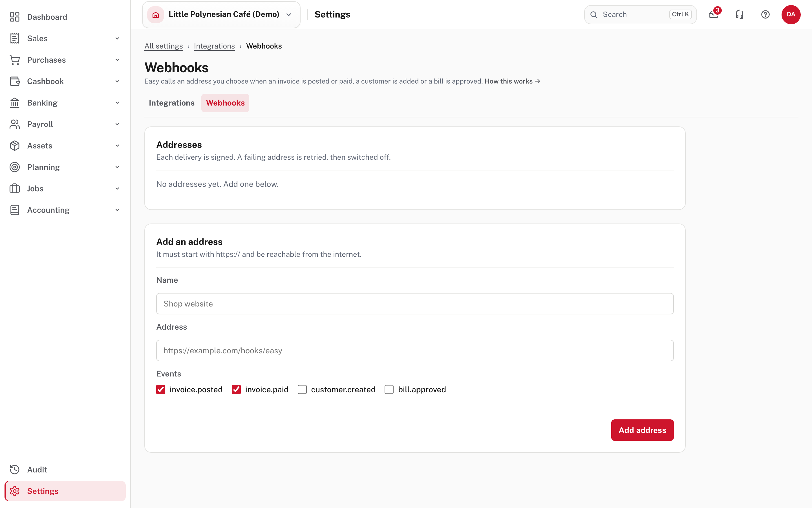Click the Cashbook wallet icon
Screen dimensions: 812x508
pos(14,81)
